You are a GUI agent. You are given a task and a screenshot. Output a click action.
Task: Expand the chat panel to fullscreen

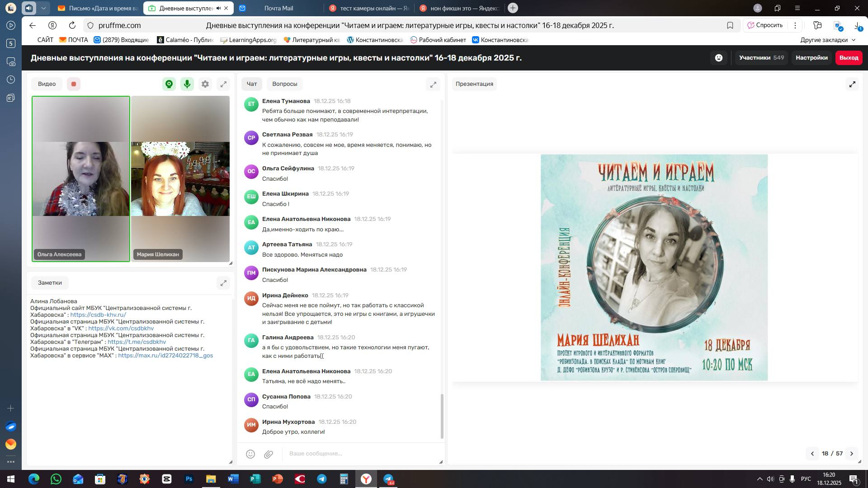[433, 84]
